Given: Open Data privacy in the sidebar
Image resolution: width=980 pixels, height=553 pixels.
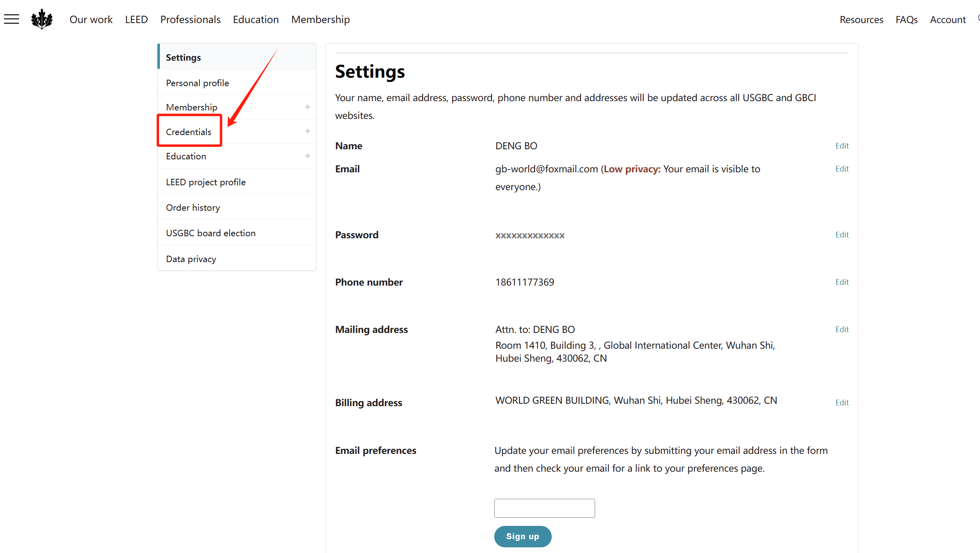Looking at the screenshot, I should point(237,258).
